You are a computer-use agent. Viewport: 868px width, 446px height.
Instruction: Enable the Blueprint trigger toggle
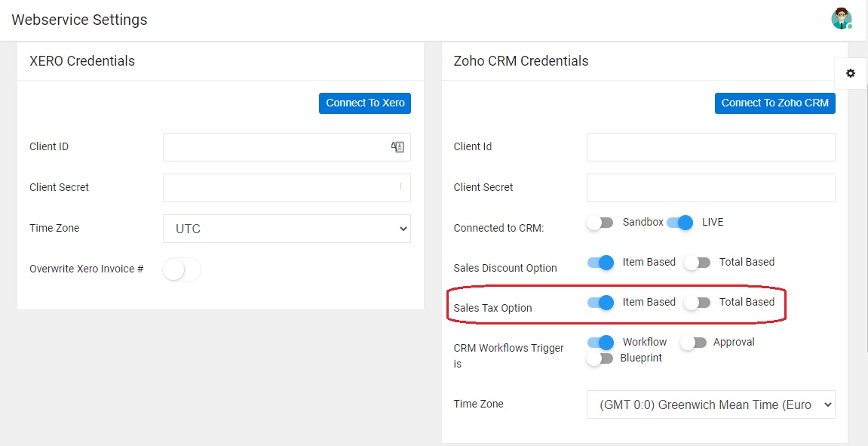[600, 358]
